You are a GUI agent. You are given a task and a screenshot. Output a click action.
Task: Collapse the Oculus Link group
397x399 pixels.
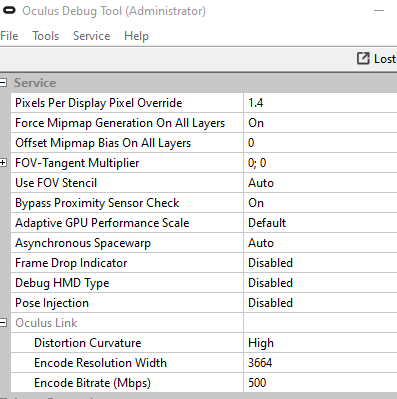click(x=3, y=323)
